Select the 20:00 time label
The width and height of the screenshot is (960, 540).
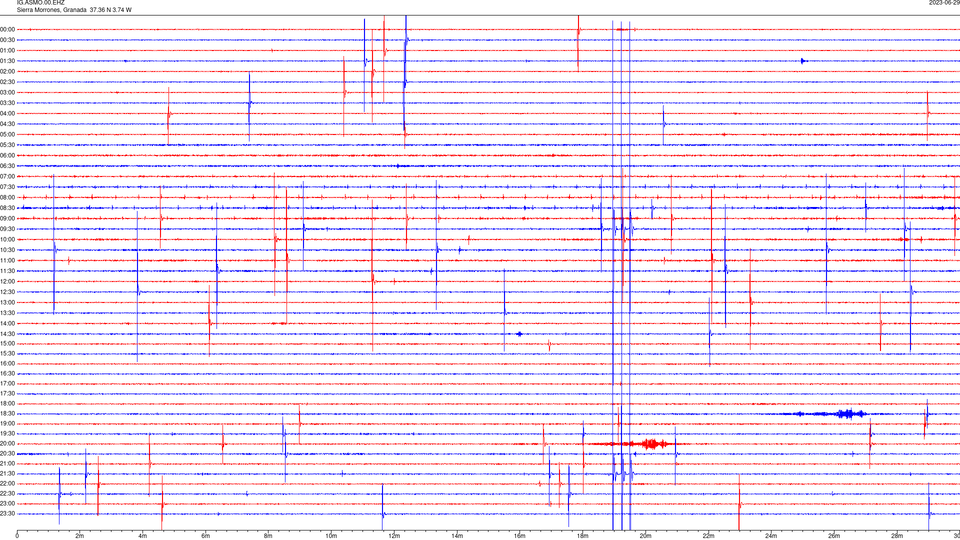click(x=7, y=444)
